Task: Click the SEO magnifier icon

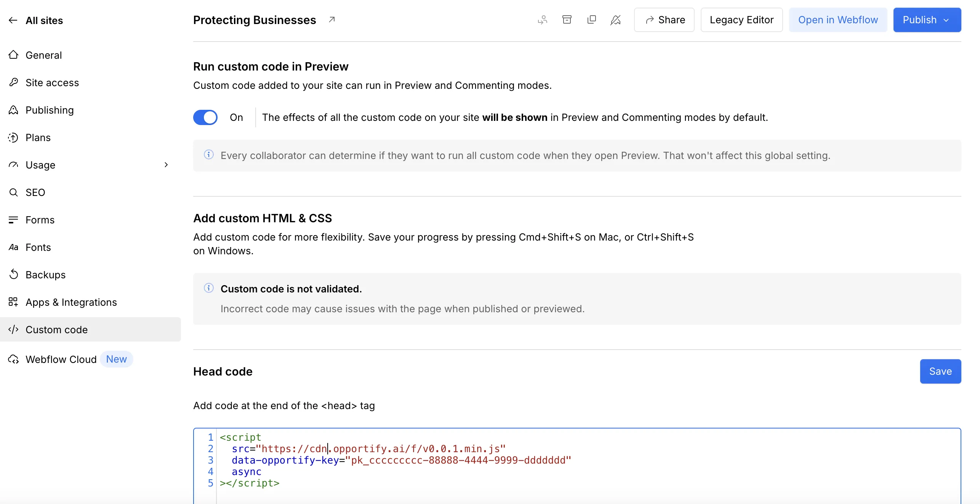Action: (x=13, y=192)
